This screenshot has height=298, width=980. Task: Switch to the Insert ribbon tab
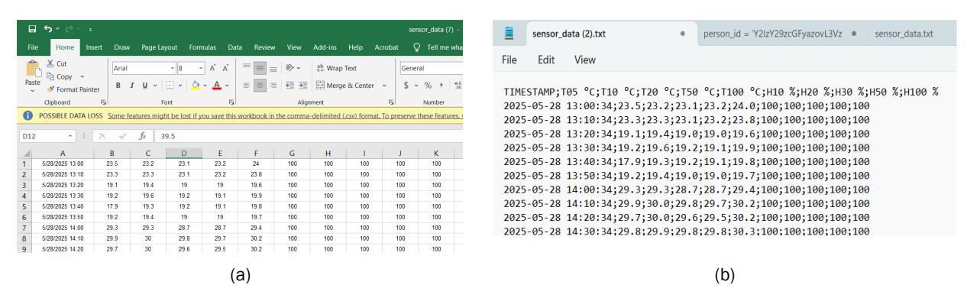(95, 47)
